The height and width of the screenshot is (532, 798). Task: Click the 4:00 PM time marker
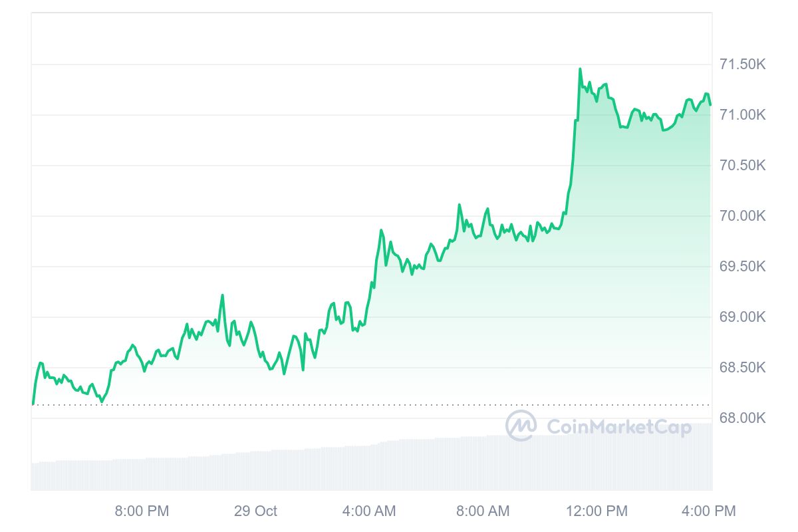709,511
